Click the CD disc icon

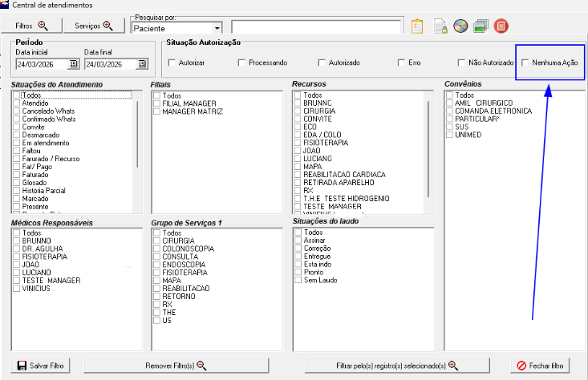[460, 26]
